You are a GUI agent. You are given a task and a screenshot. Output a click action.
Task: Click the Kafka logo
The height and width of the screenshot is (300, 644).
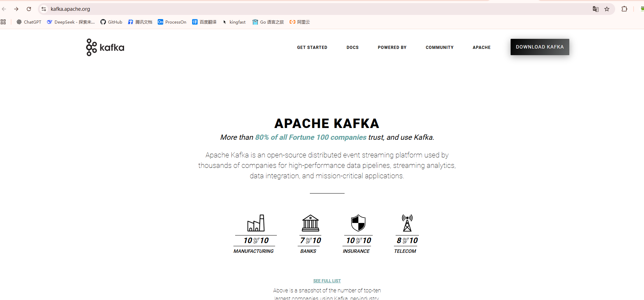click(x=105, y=47)
